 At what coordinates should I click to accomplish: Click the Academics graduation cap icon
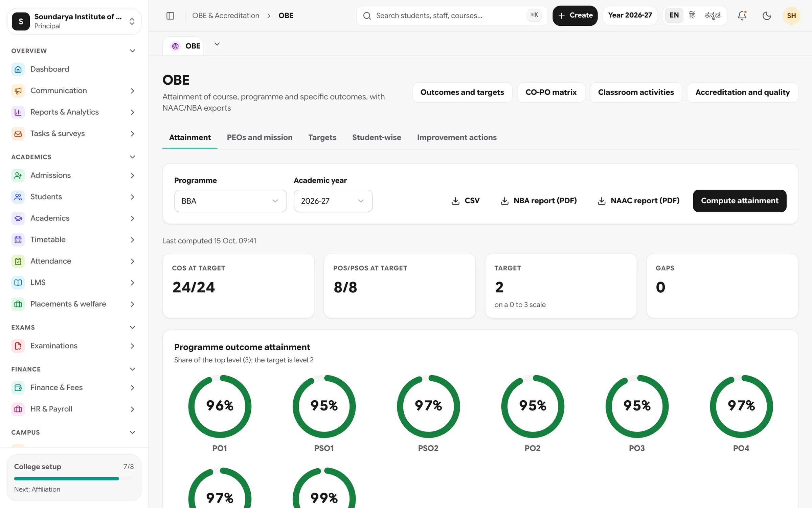point(18,218)
